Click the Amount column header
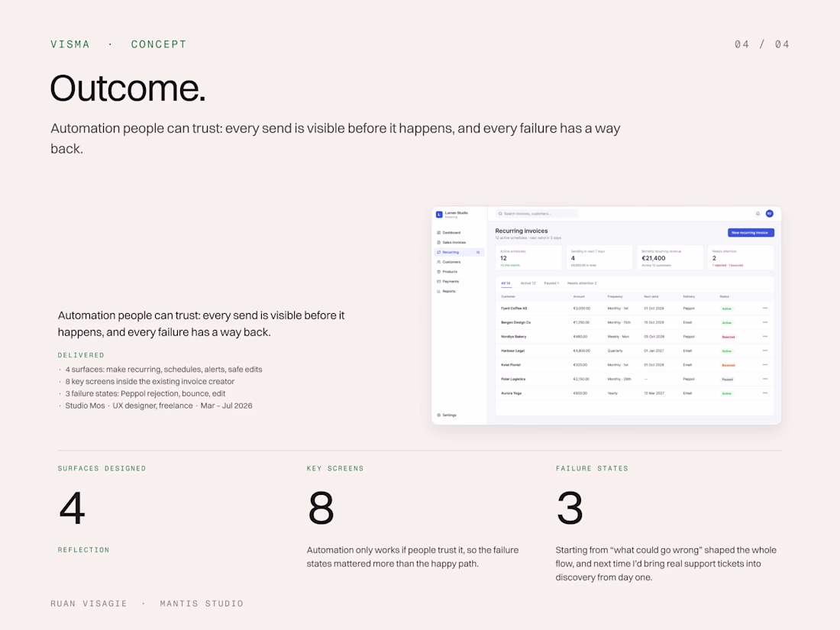The height and width of the screenshot is (630, 840). pos(579,296)
